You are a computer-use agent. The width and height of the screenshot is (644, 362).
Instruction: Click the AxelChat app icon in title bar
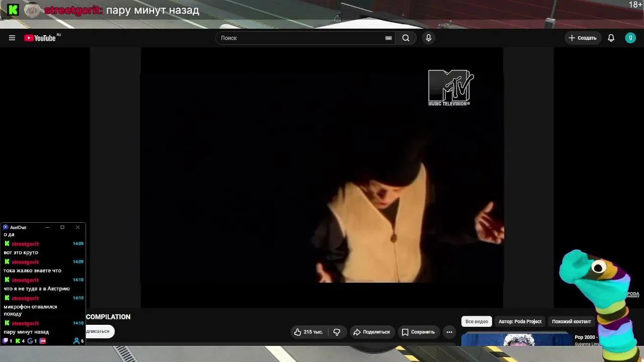(6, 227)
